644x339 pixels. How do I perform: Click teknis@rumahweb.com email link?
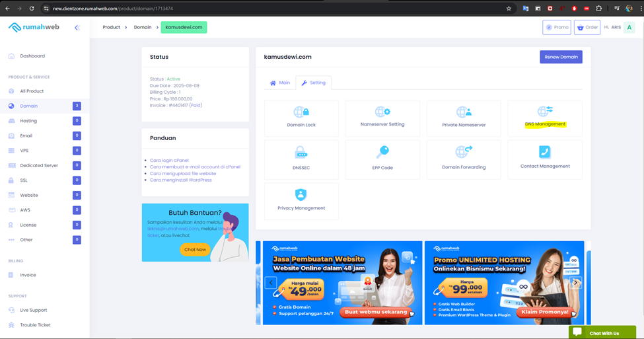tap(173, 229)
